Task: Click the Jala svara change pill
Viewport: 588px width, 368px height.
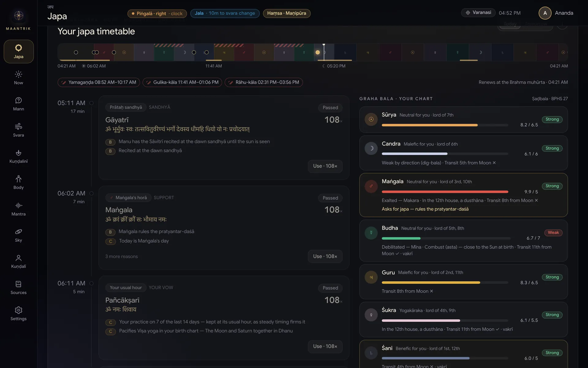Action: coord(225,13)
